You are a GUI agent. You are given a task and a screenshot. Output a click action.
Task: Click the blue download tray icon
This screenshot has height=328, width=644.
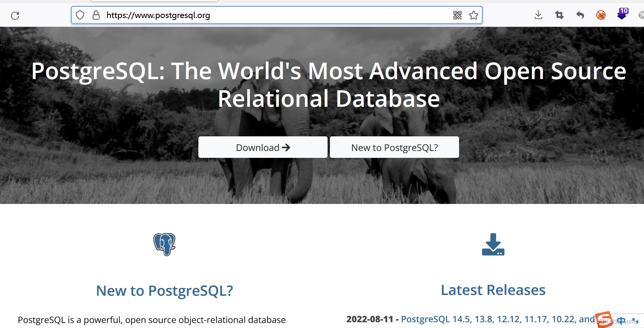[493, 244]
